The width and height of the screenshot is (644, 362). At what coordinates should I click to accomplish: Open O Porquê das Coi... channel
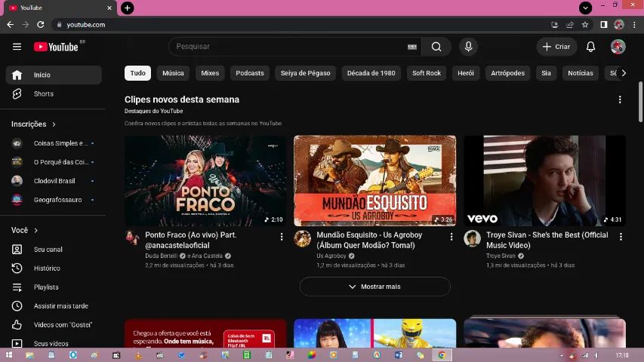click(54, 162)
